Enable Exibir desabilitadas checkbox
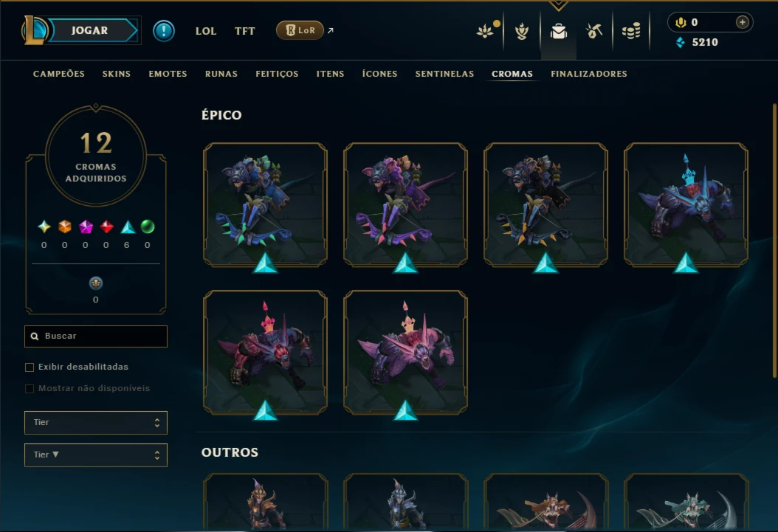778x532 pixels. coord(30,367)
